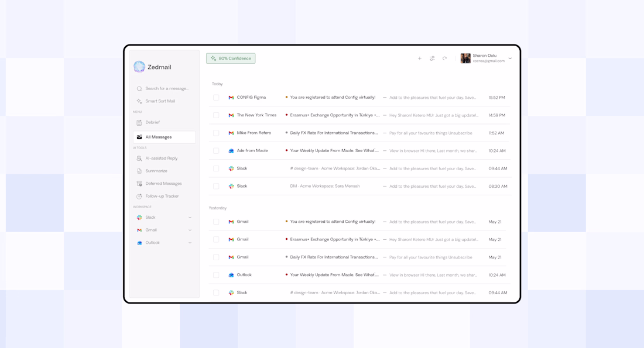Viewport: 644px width, 348px height.
Task: Check Yesterday's Gmail Config registration checkbox
Action: click(216, 222)
